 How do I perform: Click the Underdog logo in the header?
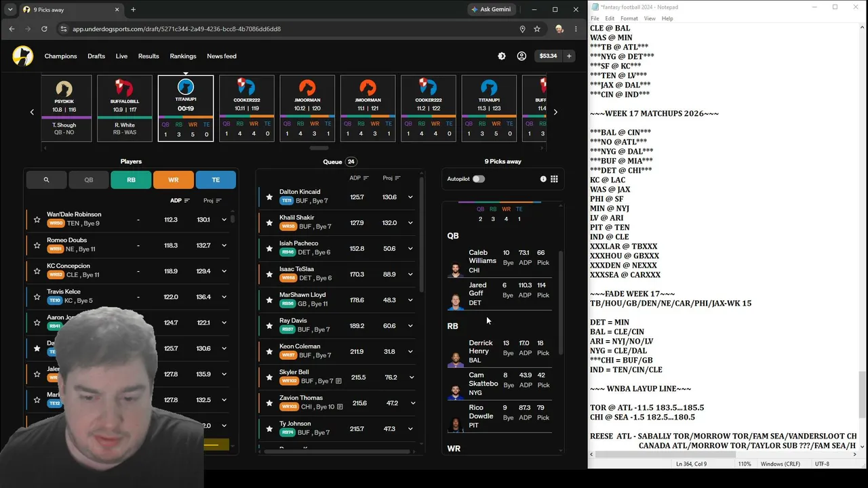coord(22,56)
